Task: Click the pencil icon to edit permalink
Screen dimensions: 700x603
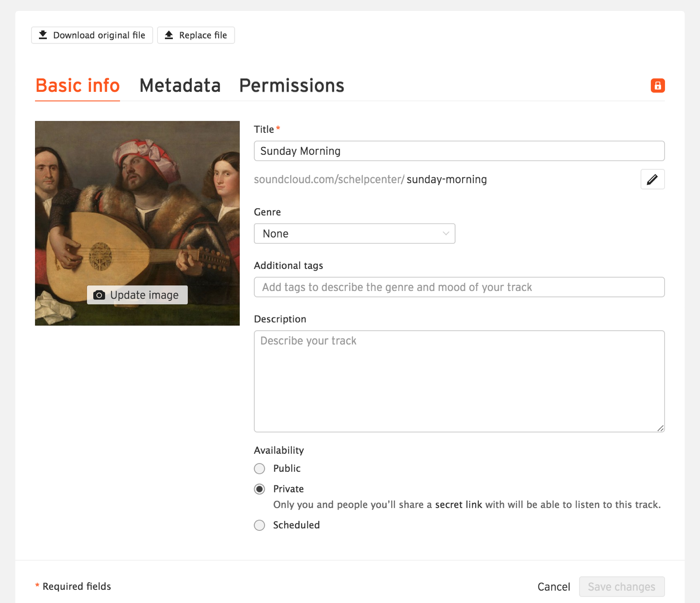Action: click(652, 179)
